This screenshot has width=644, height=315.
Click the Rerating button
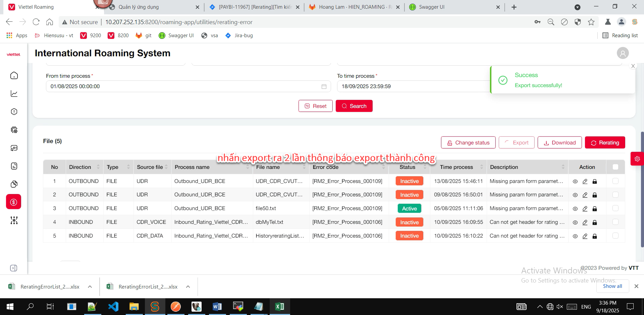[605, 142]
